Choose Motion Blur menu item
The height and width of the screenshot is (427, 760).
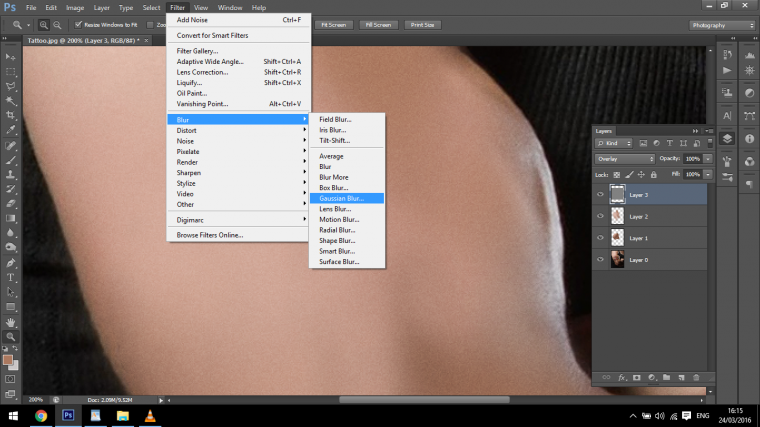(347, 220)
